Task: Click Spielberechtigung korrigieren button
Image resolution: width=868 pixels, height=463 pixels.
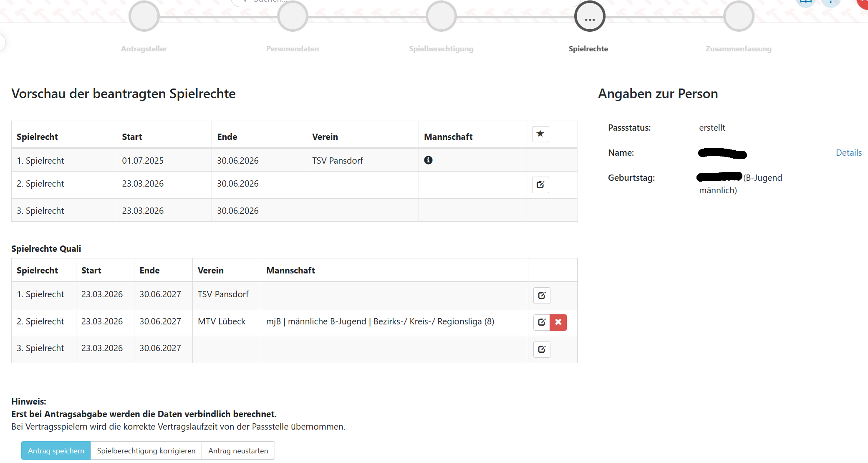Action: coord(146,450)
